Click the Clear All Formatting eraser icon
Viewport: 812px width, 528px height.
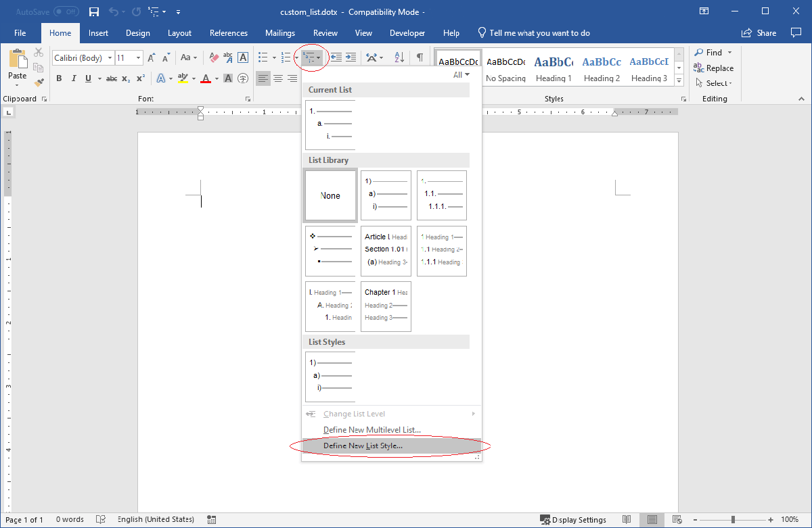[x=215, y=58]
